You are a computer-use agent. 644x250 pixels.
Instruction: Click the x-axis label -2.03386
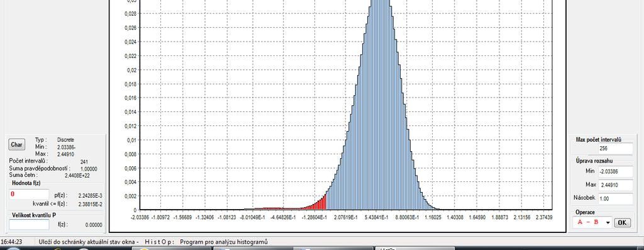click(140, 217)
